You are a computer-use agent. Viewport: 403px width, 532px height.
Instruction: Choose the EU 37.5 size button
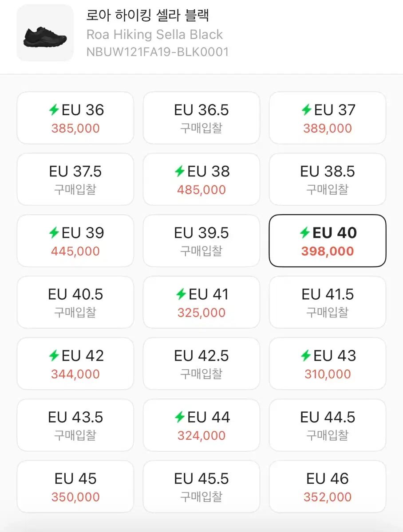coord(75,180)
